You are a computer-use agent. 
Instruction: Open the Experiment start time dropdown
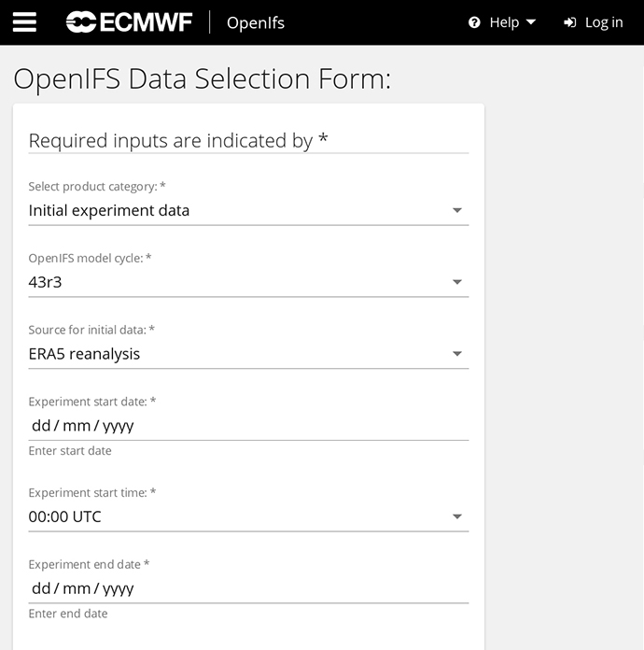248,517
